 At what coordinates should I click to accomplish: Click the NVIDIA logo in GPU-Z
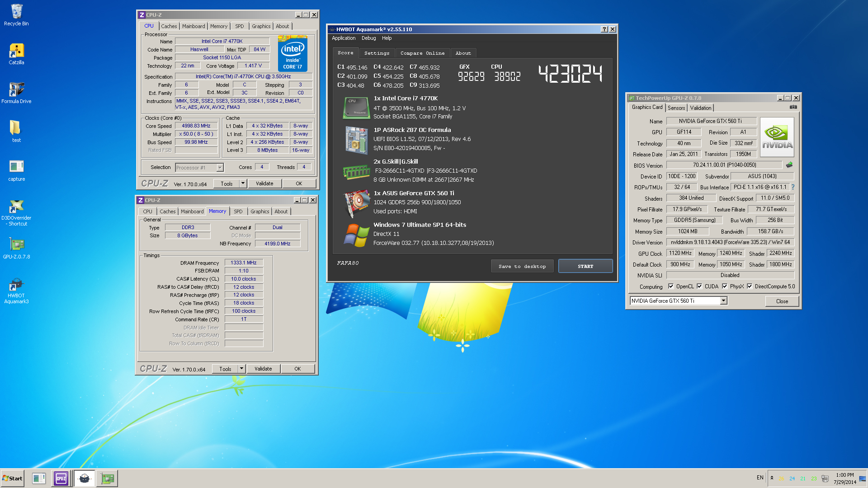(777, 136)
